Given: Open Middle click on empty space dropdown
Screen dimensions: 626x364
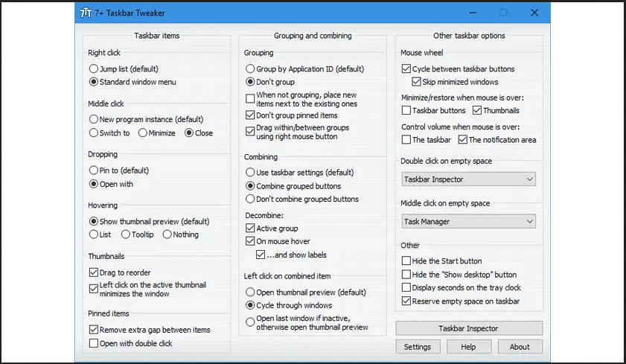Looking at the screenshot, I should click(468, 221).
